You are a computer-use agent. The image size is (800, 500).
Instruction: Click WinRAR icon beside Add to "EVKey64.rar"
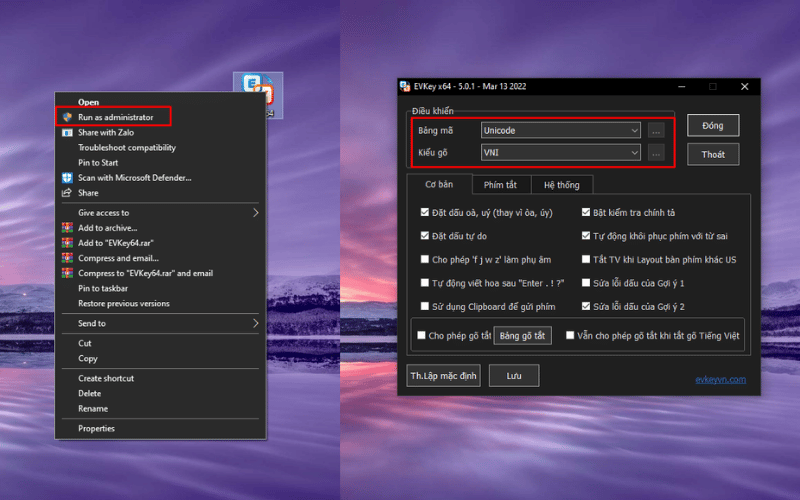click(67, 243)
